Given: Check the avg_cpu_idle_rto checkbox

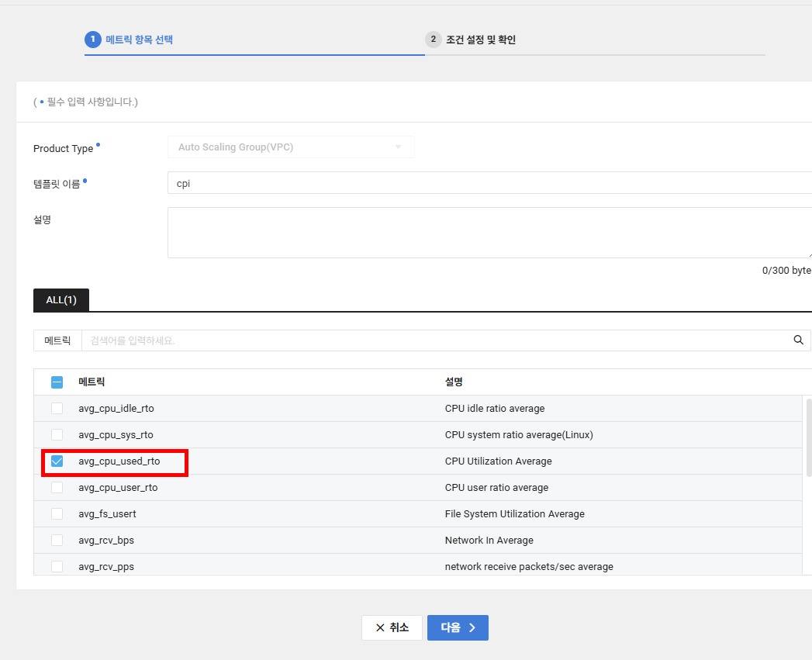Looking at the screenshot, I should 57,408.
